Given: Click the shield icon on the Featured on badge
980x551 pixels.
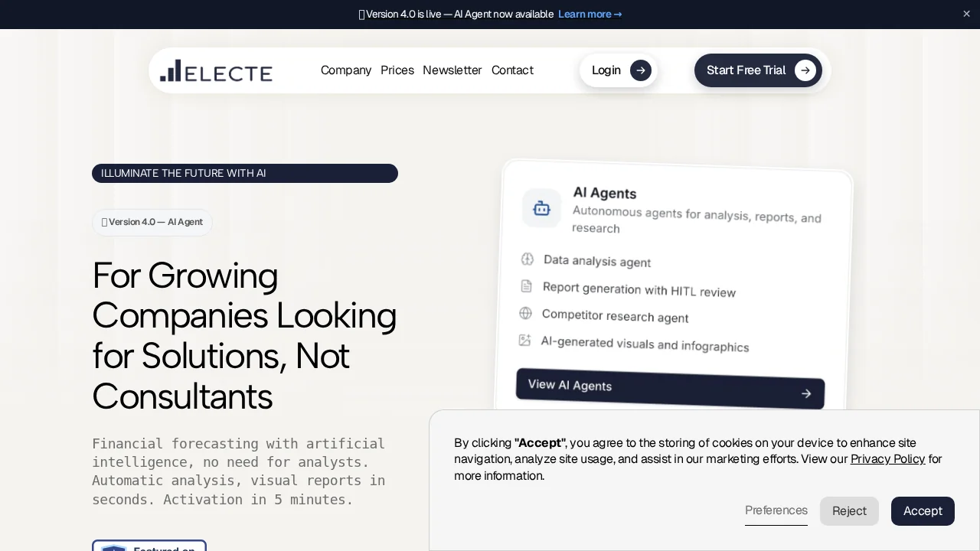Looking at the screenshot, I should pos(113,548).
